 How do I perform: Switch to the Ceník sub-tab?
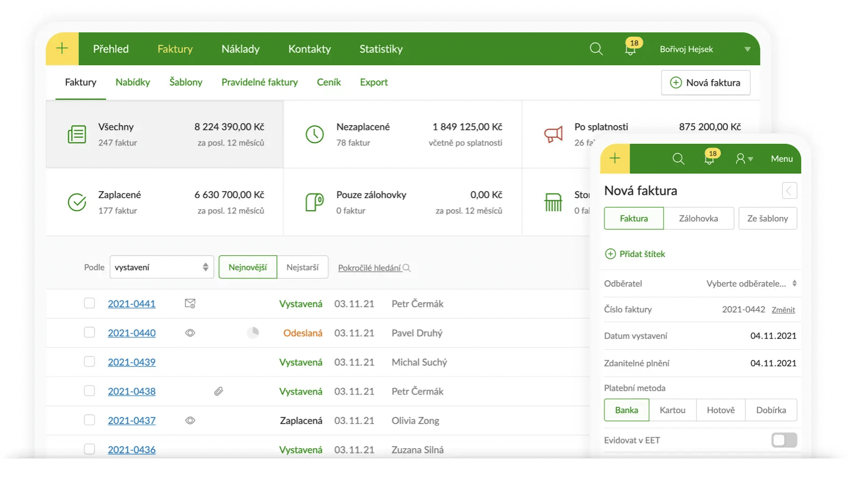coord(329,82)
